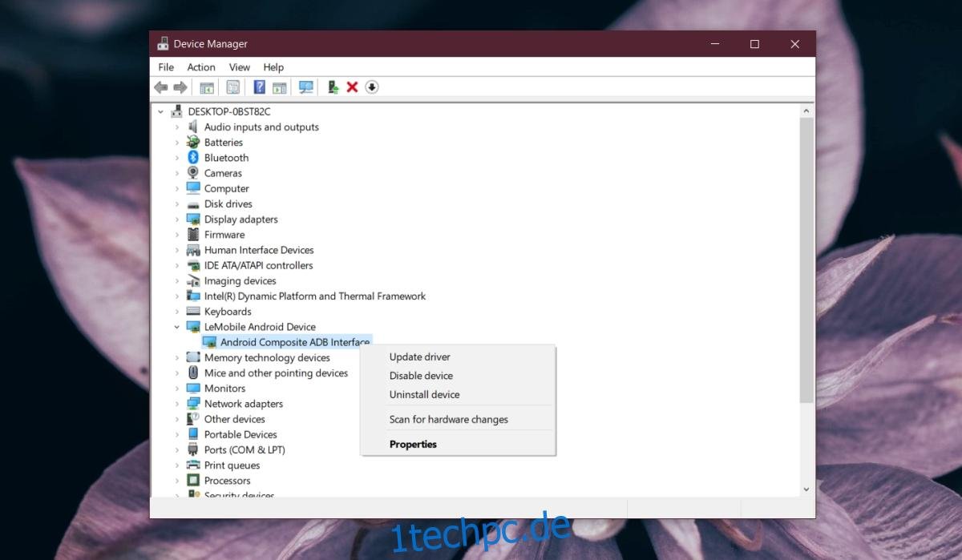Click the Back arrow in the toolbar
This screenshot has width=962, height=560.
(x=161, y=87)
